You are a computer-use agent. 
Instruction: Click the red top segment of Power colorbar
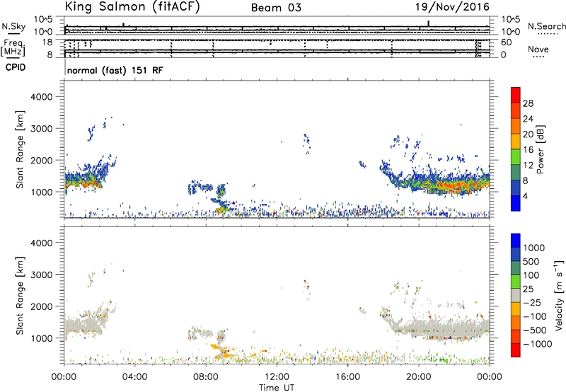pyautogui.click(x=516, y=96)
